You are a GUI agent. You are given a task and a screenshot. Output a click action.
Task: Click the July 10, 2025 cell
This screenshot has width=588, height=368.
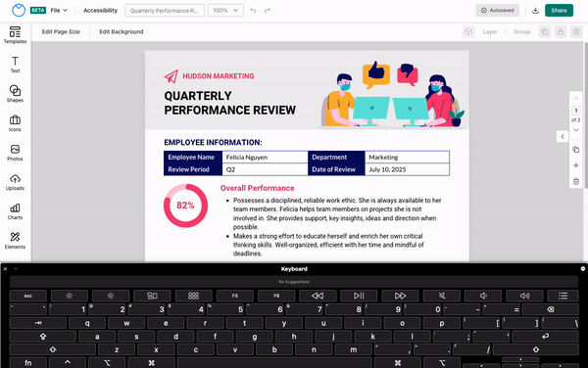click(407, 169)
